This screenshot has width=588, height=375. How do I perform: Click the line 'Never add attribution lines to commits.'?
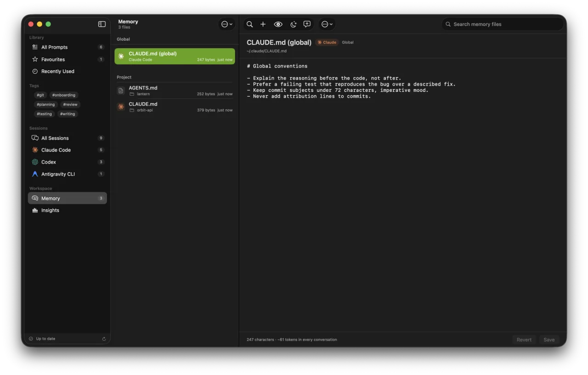pos(312,96)
